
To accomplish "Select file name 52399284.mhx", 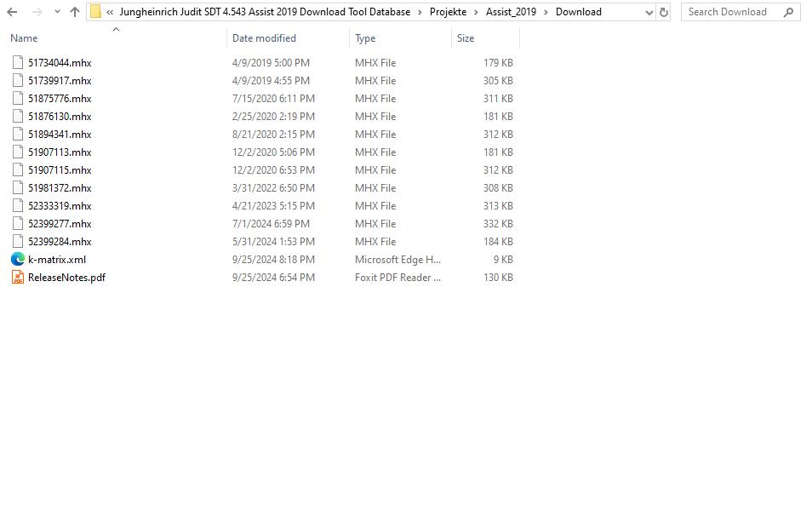I will click(x=60, y=242).
